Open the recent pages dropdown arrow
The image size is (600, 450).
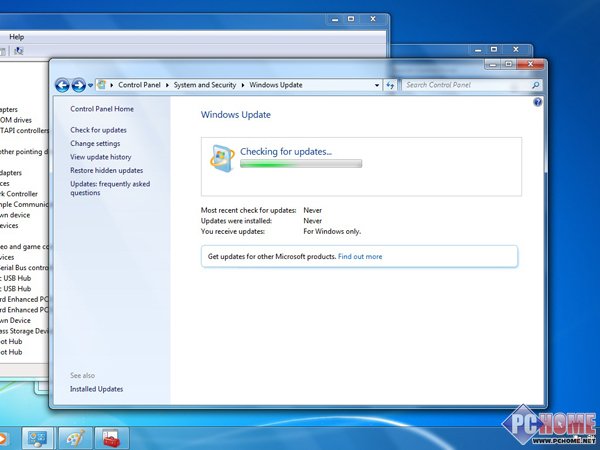tap(90, 85)
